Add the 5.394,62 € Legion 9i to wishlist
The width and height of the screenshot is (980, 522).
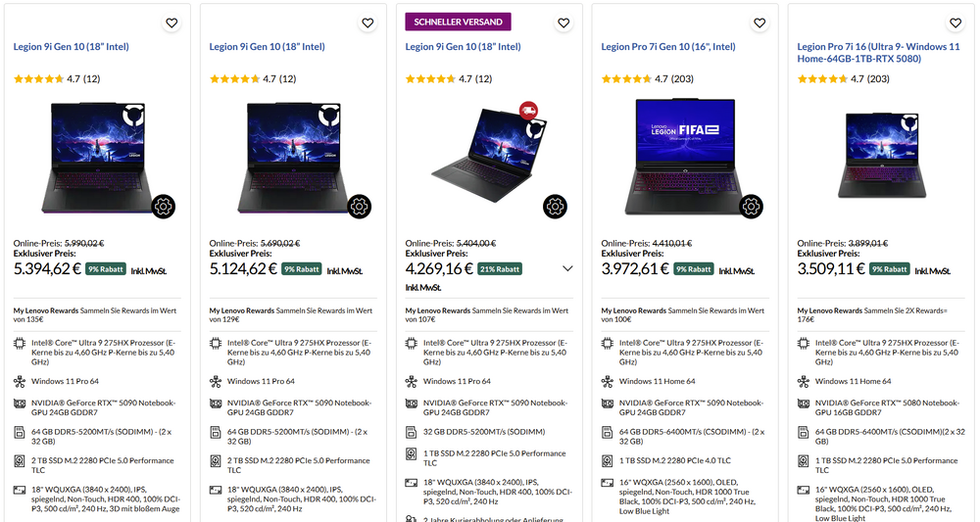(x=171, y=23)
